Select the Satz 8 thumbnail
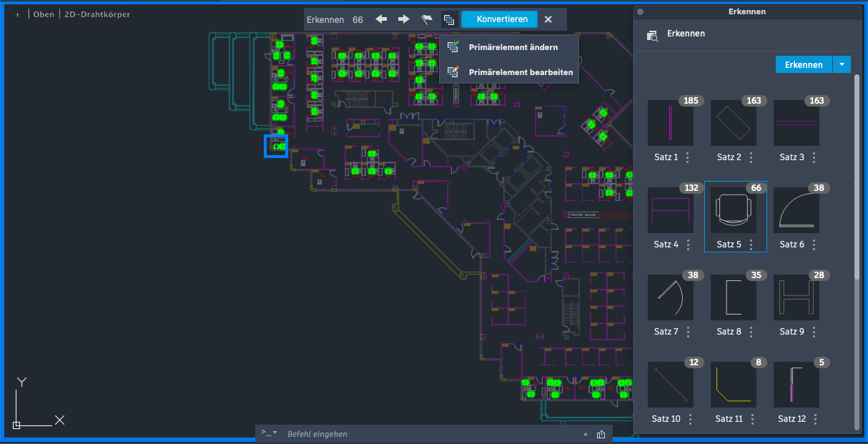This screenshot has height=444, width=868. tap(734, 297)
